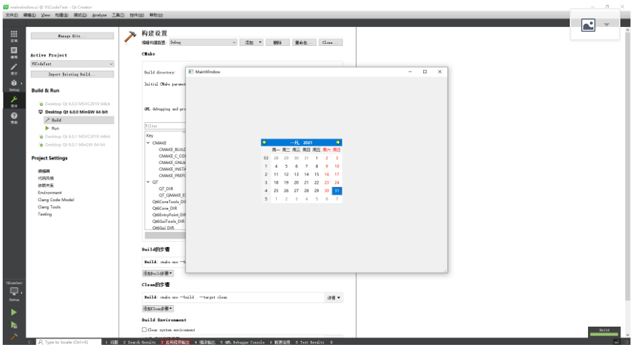Click the Qt Creator logo in title bar
The image size is (644, 353).
tap(6, 7)
